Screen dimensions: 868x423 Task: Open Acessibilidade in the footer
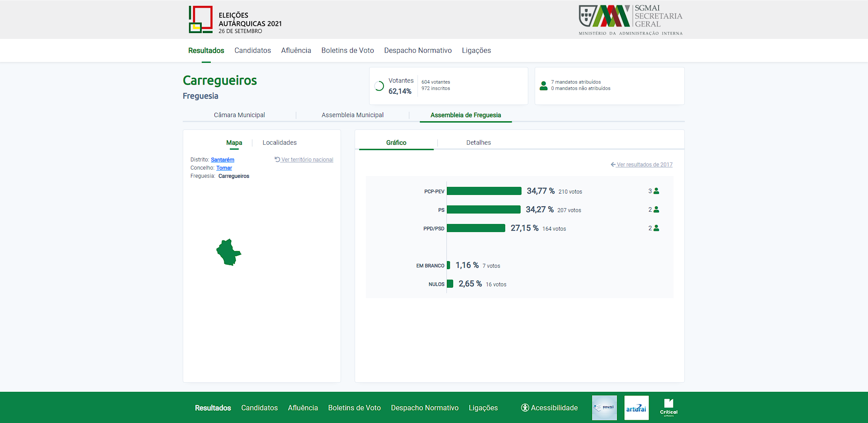pos(549,408)
